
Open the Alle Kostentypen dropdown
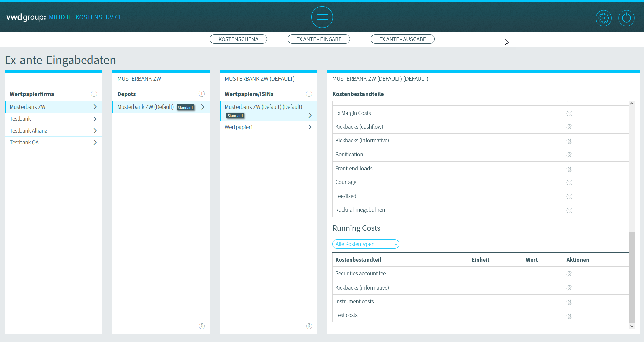click(366, 244)
